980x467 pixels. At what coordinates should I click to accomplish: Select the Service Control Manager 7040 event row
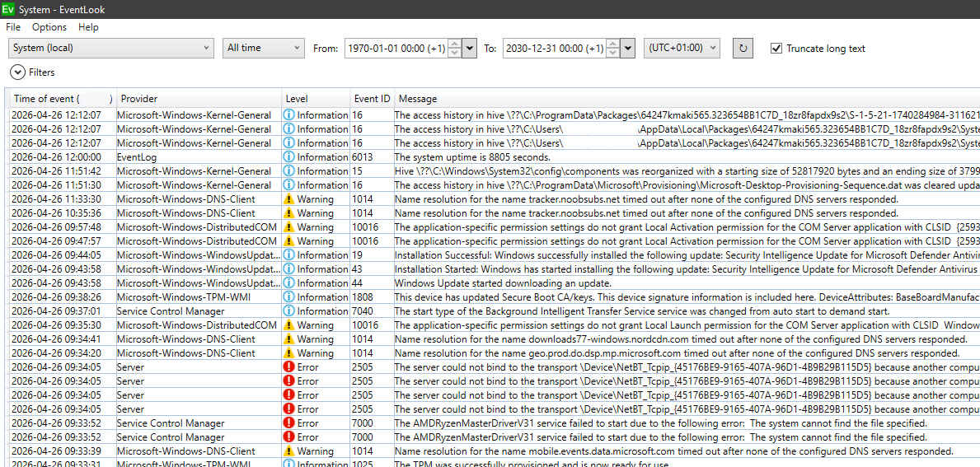pyautogui.click(x=495, y=311)
